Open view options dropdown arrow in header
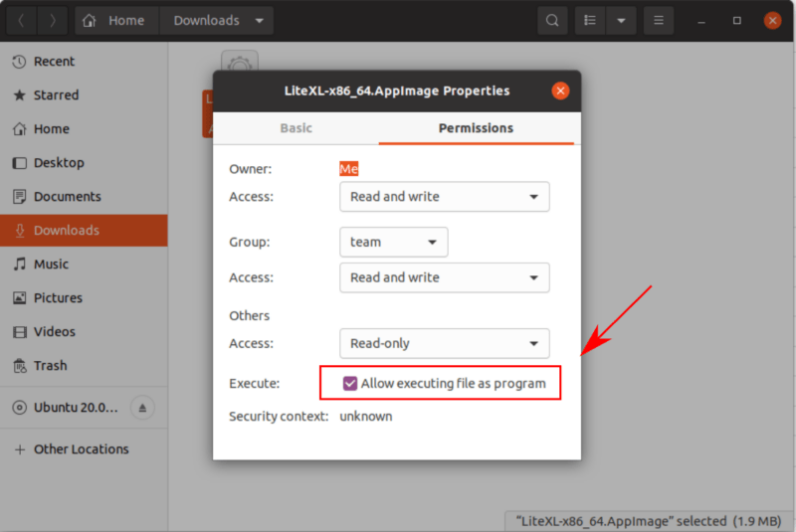This screenshot has width=796, height=532. point(621,20)
